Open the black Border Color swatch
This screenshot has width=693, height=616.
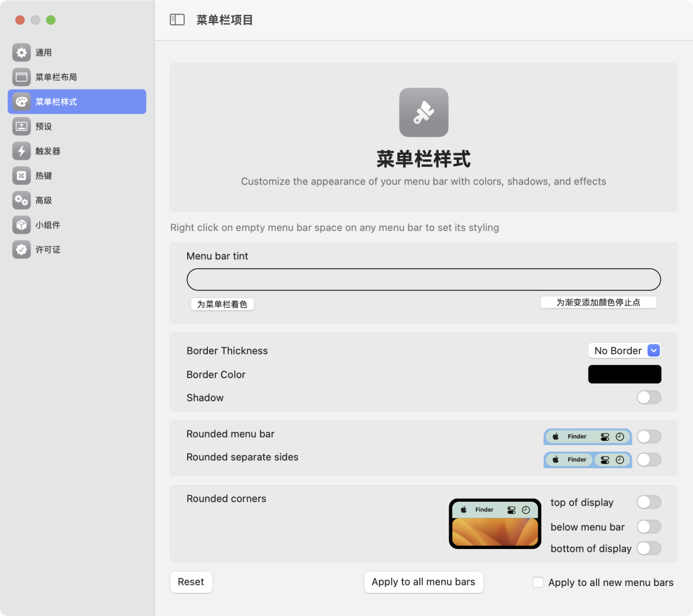[624, 374]
